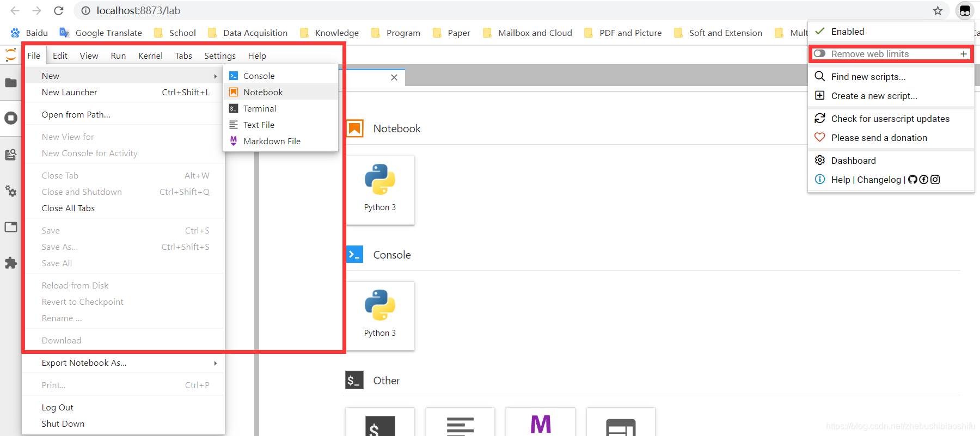Toggle the Remove web limits script switch
The width and height of the screenshot is (980, 436).
(820, 54)
